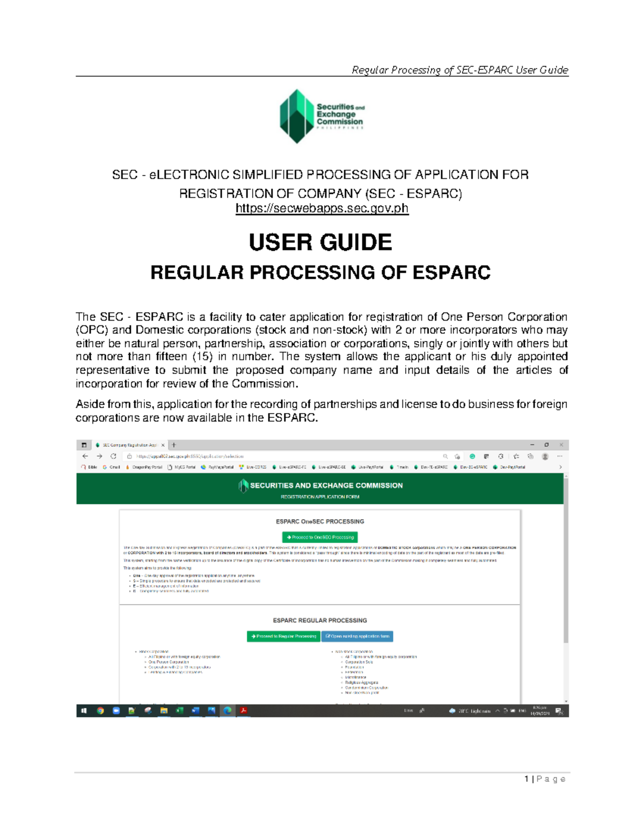Open the Bible bookmark
The width and height of the screenshot is (644, 834).
[89, 467]
